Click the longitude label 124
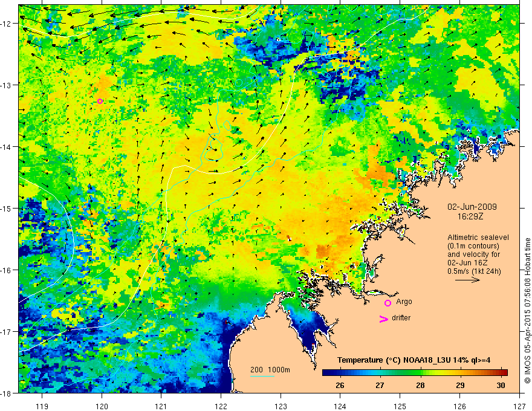This screenshot has width=532, height=411. pyautogui.click(x=340, y=406)
